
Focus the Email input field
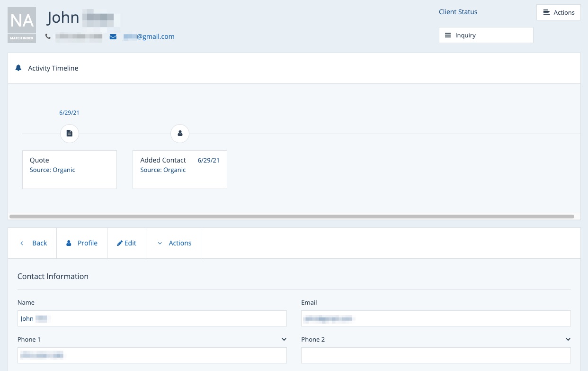click(436, 318)
